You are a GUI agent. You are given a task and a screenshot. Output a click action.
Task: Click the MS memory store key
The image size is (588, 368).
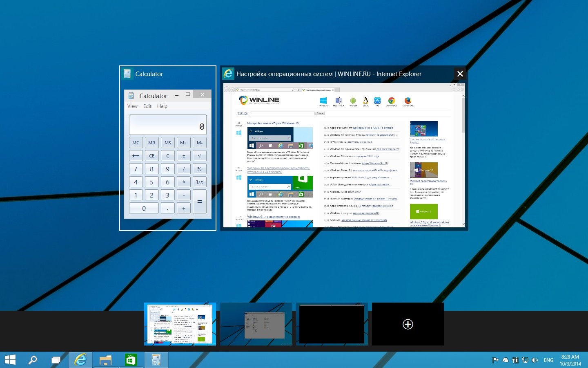[x=168, y=143]
